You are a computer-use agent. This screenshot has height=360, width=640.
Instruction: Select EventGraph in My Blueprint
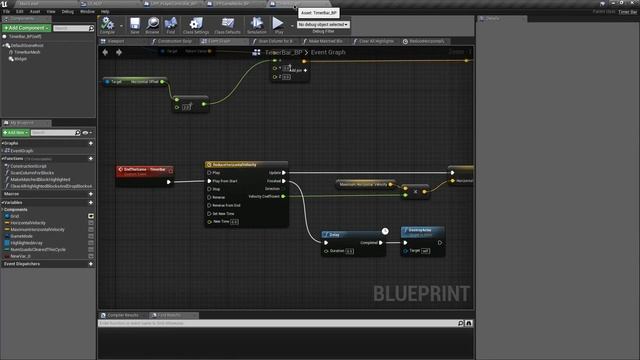tap(22, 151)
